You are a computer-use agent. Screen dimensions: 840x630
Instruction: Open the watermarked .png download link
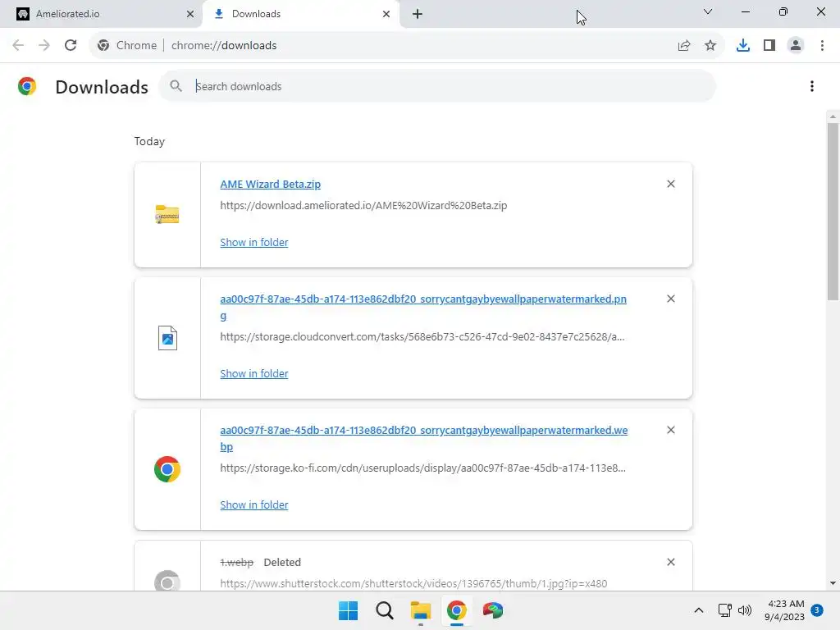pos(423,307)
